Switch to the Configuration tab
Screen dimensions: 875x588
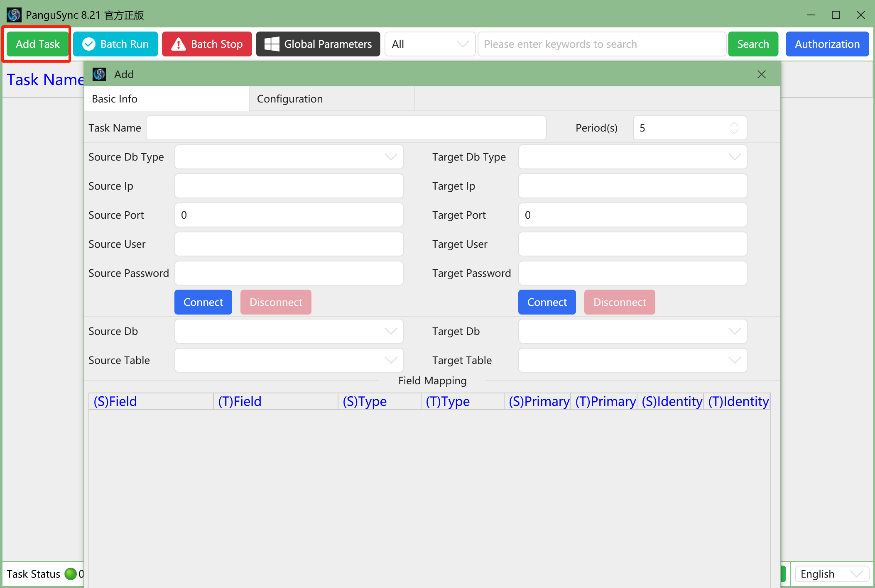coord(331,99)
